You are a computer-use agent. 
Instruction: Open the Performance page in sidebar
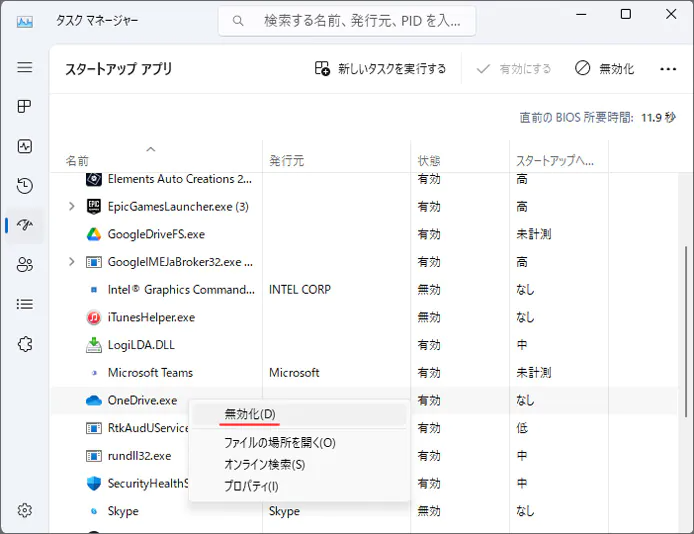(25, 146)
